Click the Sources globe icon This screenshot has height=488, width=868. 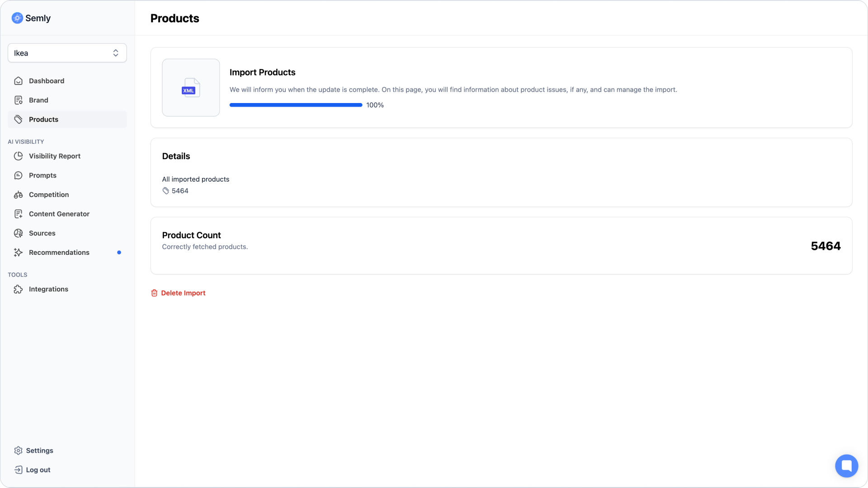(x=18, y=233)
